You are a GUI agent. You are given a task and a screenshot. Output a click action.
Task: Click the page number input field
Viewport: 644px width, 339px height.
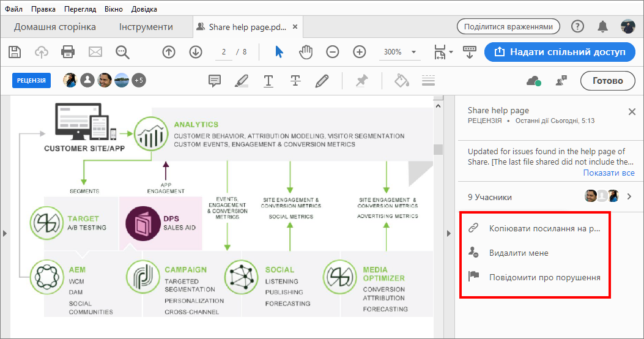click(x=224, y=52)
